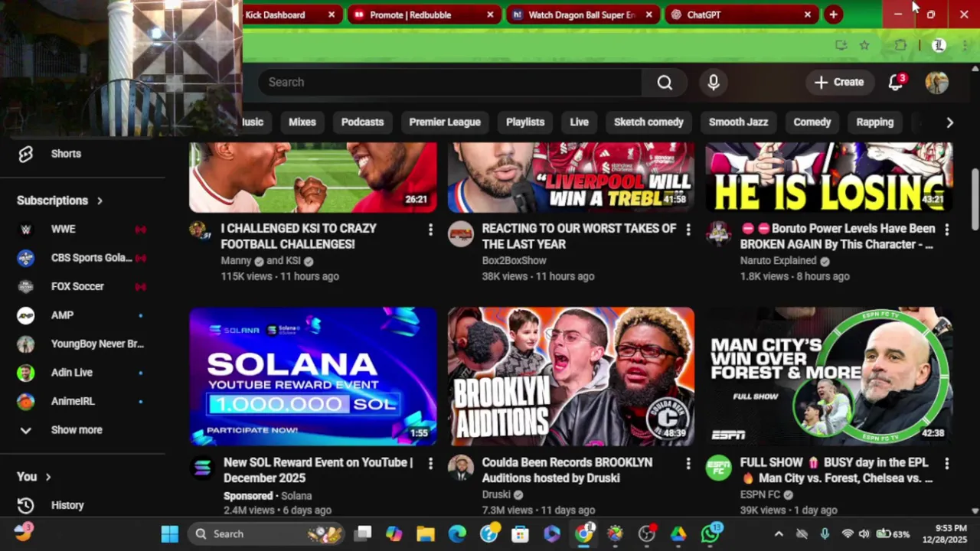This screenshot has height=551, width=980.
Task: Open options menu for Coulda Been Records video
Action: [x=688, y=464]
